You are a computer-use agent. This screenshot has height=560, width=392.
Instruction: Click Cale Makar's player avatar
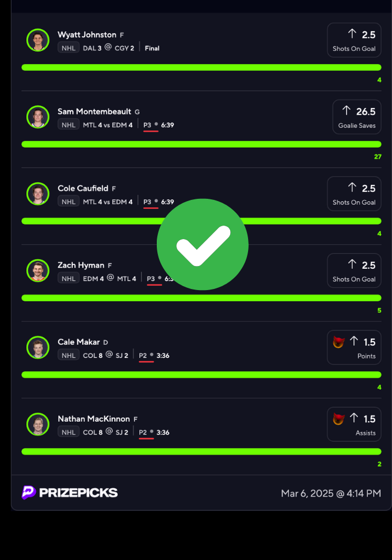click(x=38, y=347)
